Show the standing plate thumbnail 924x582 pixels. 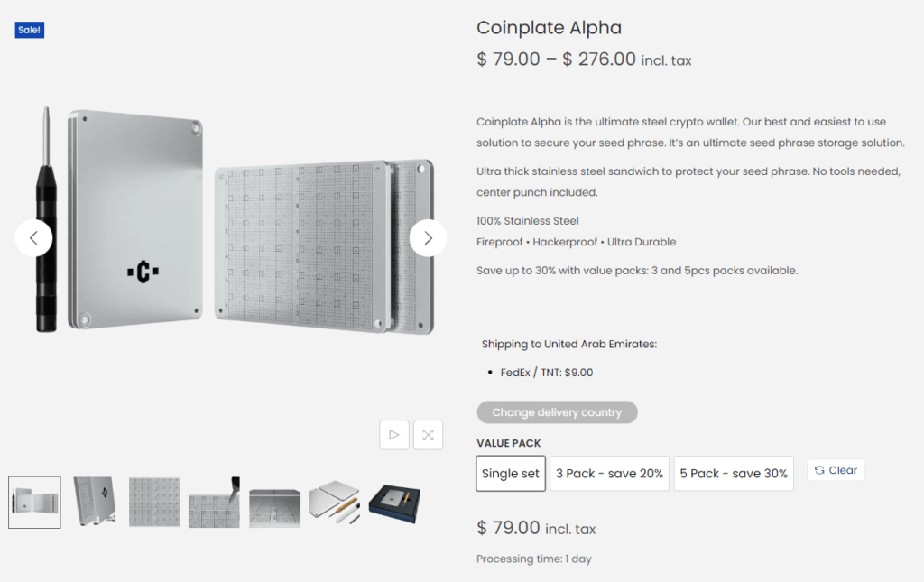[95, 502]
